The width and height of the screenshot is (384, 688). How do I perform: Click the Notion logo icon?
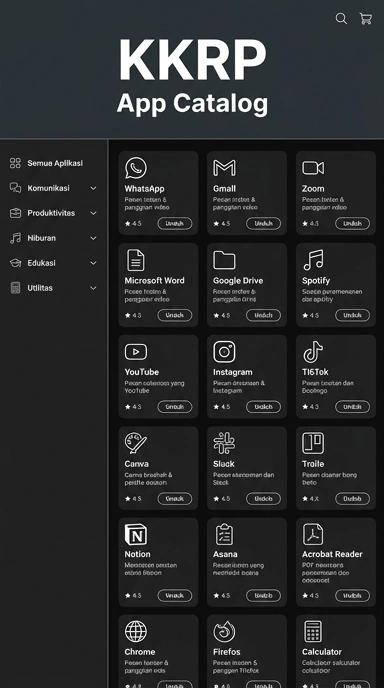pos(136,534)
